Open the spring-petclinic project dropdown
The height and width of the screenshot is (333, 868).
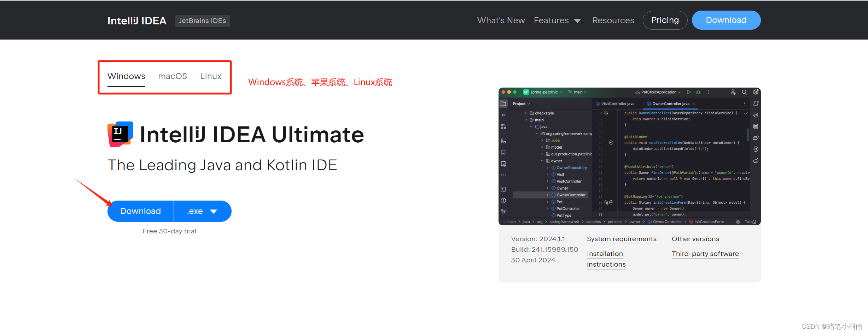pyautogui.click(x=546, y=92)
